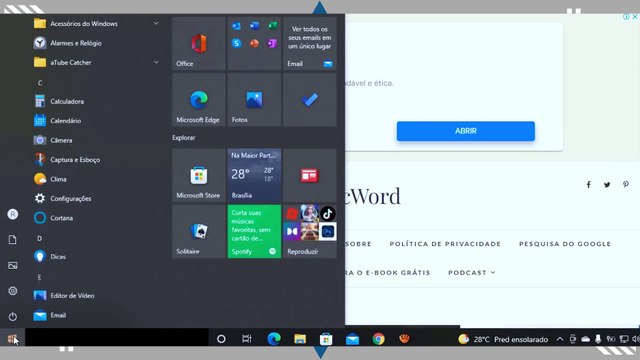The height and width of the screenshot is (360, 640).
Task: Open the Email tile in Start menu
Action: click(310, 44)
